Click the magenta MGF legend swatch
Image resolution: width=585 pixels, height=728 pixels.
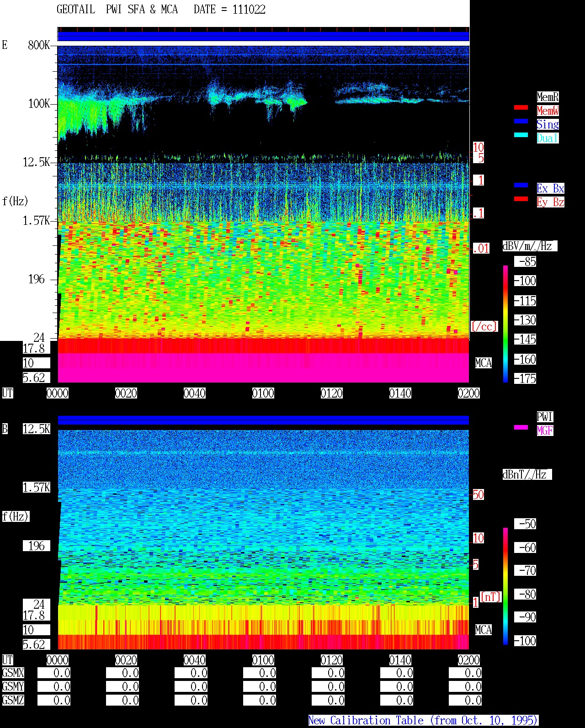521,427
